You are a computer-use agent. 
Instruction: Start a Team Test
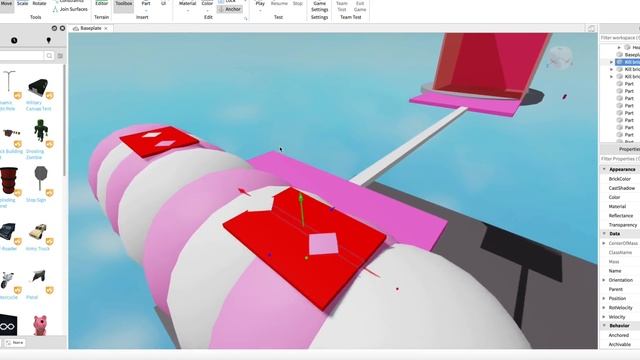click(342, 6)
